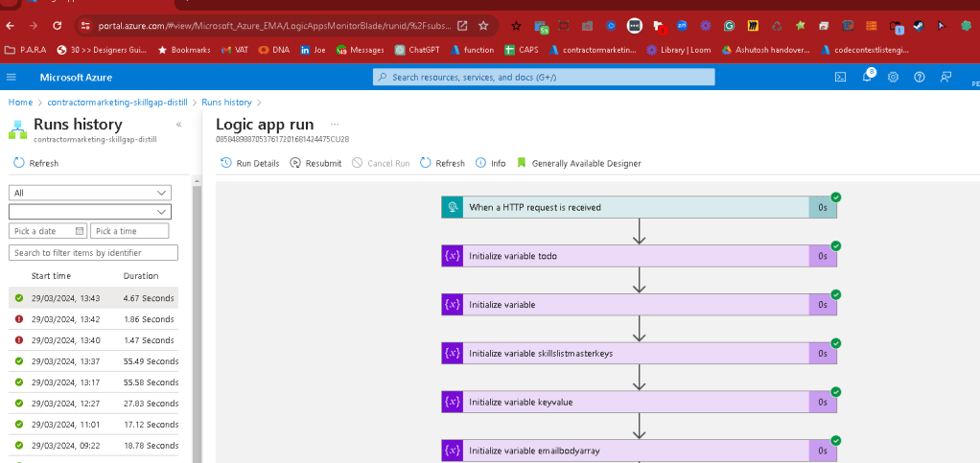Screen dimensions: 980x463
Task: Open Initialize variable keyvalue step
Action: (639, 402)
